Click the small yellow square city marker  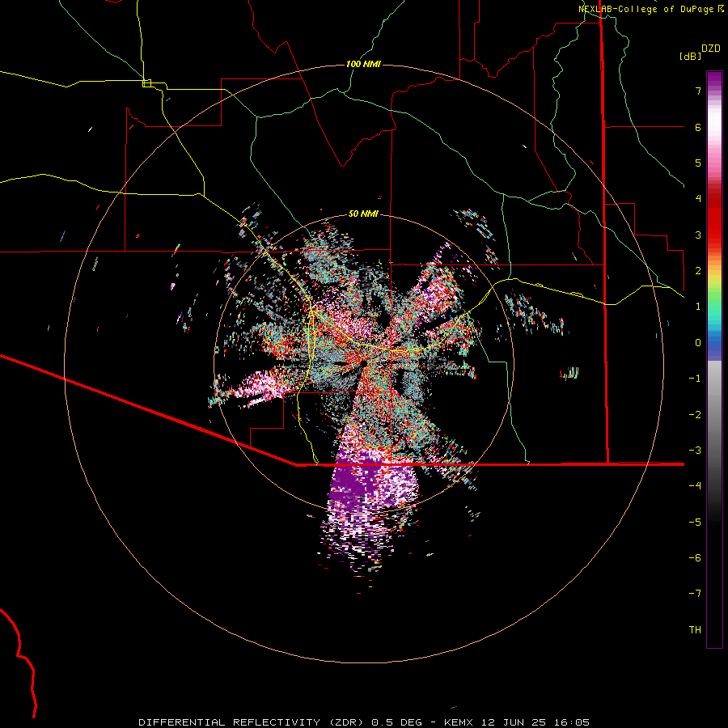tap(146, 83)
